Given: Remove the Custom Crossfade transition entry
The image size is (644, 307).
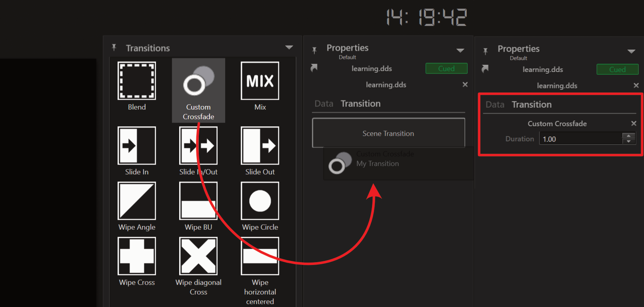Looking at the screenshot, I should (x=634, y=123).
